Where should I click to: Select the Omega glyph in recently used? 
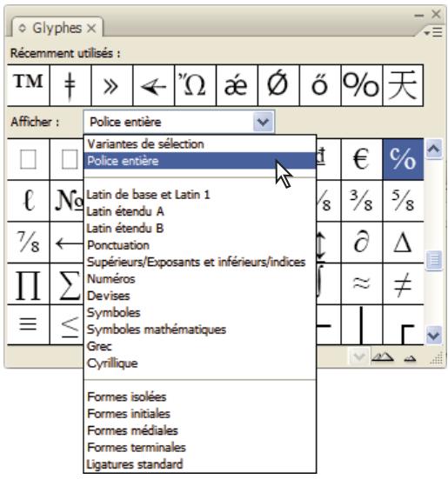pos(195,85)
